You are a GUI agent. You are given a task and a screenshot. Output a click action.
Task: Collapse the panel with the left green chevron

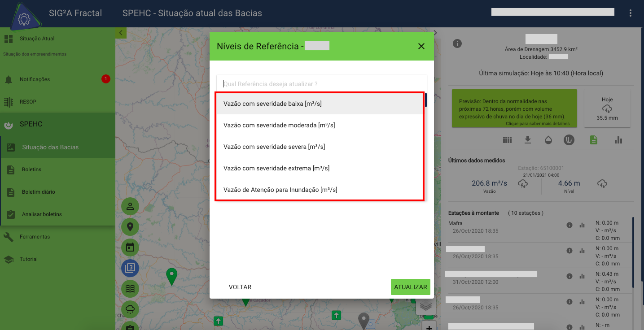(x=121, y=32)
